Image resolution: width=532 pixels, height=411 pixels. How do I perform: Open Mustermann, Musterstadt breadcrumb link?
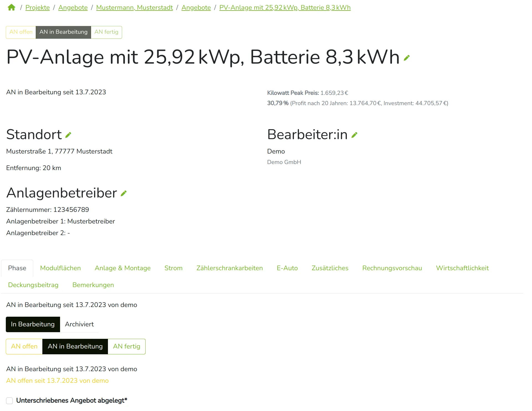[135, 7]
